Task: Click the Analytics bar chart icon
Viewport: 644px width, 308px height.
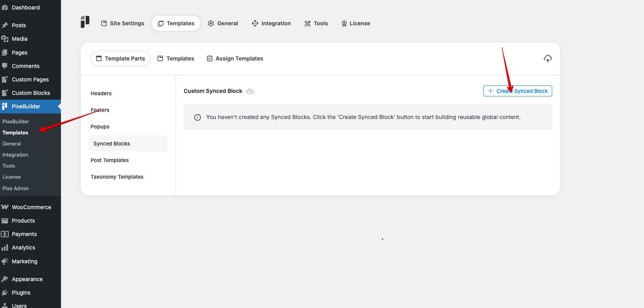Action: 5,248
